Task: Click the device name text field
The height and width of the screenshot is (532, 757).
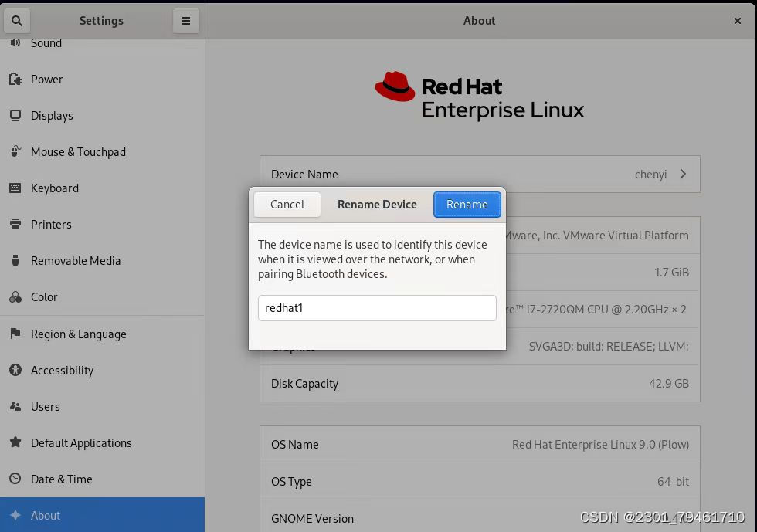Action: pyautogui.click(x=377, y=307)
